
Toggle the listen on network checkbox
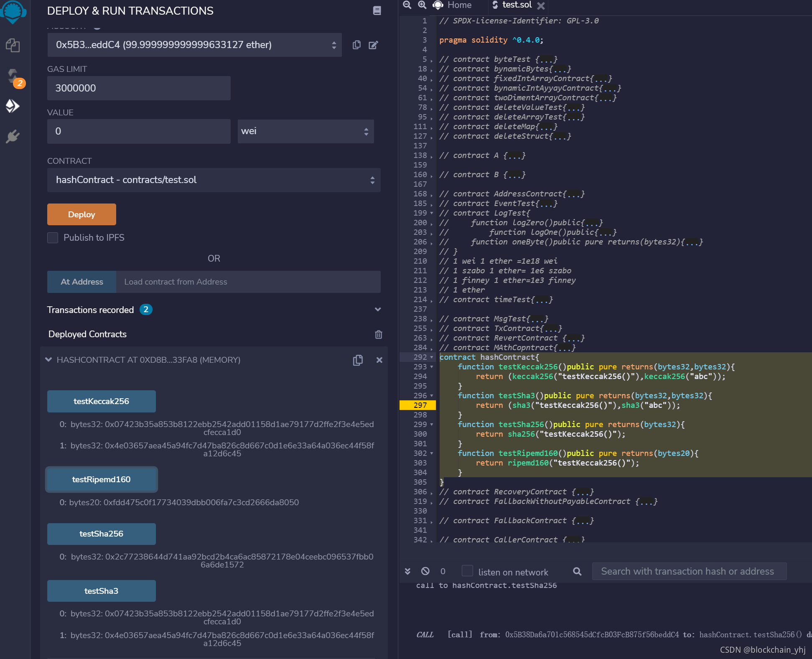tap(467, 571)
